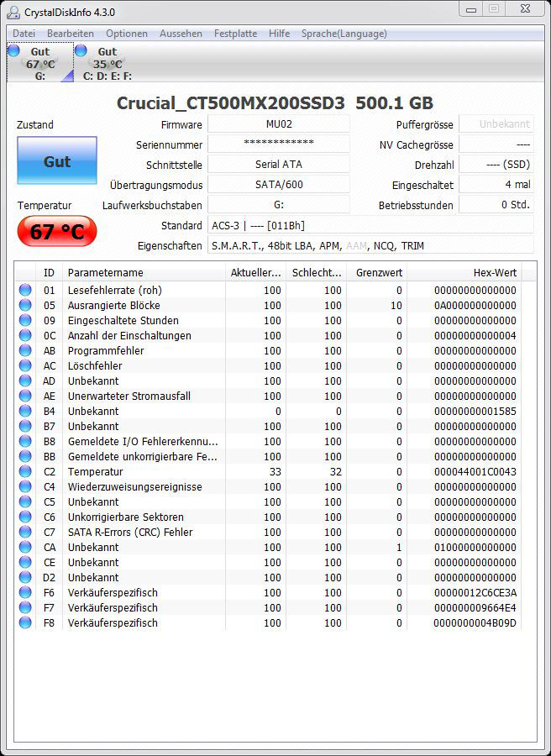Click the status icon of row C7 SATA R-Errors
Image resolution: width=551 pixels, height=756 pixels.
pyautogui.click(x=25, y=532)
